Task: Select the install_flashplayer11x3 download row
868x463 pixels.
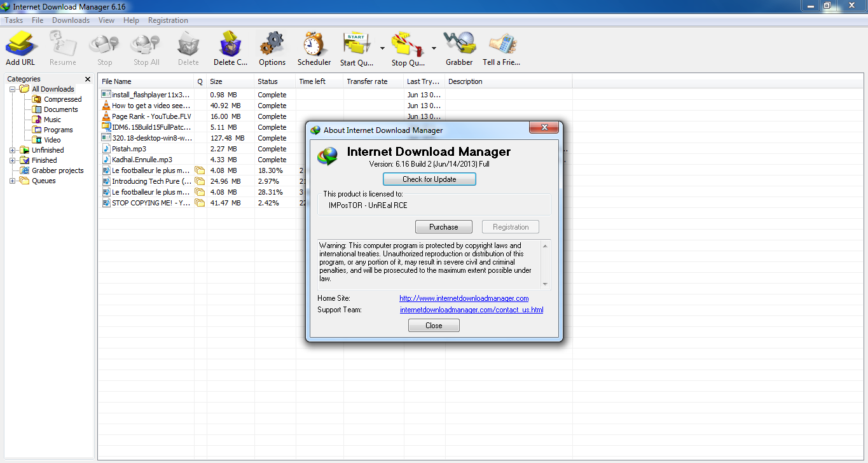Action: tap(335, 95)
